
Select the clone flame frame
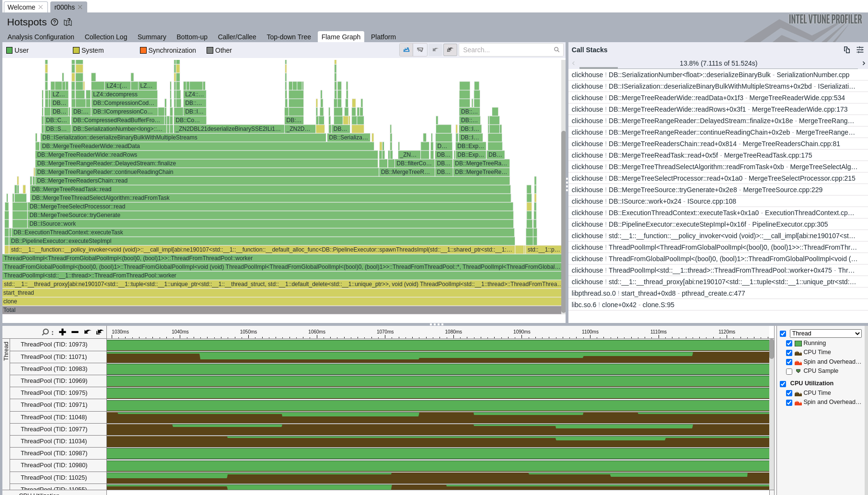282,301
